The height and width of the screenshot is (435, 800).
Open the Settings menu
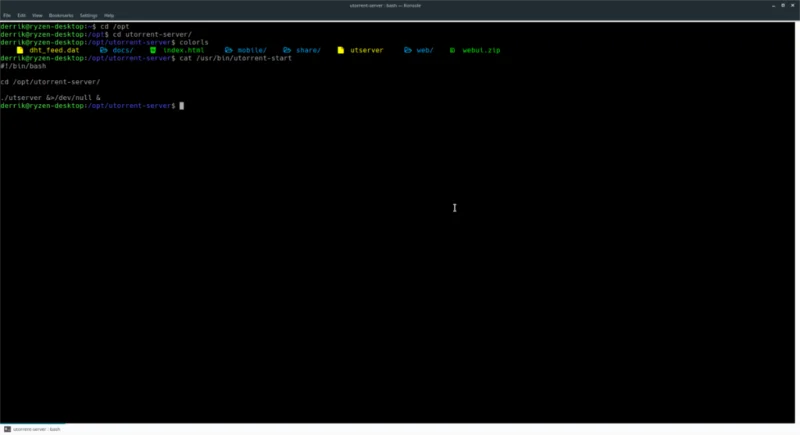coord(88,15)
